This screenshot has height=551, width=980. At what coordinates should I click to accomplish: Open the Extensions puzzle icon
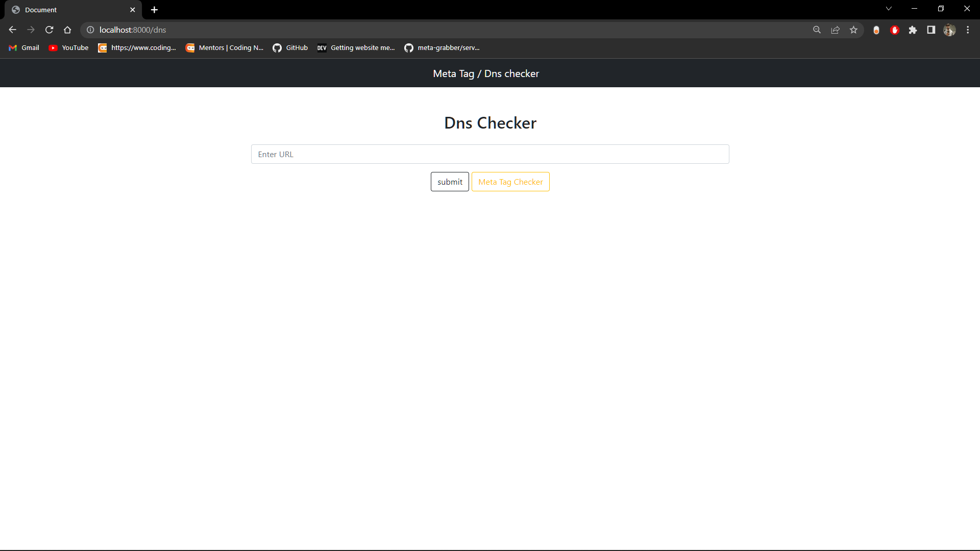(x=913, y=30)
